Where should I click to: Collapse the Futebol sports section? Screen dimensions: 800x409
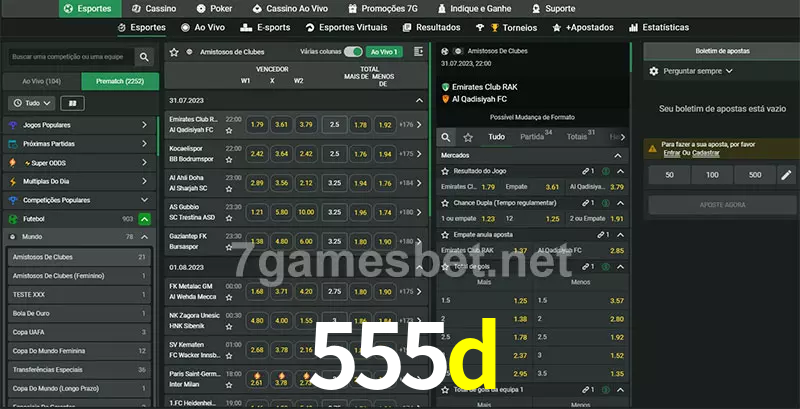coord(145,218)
